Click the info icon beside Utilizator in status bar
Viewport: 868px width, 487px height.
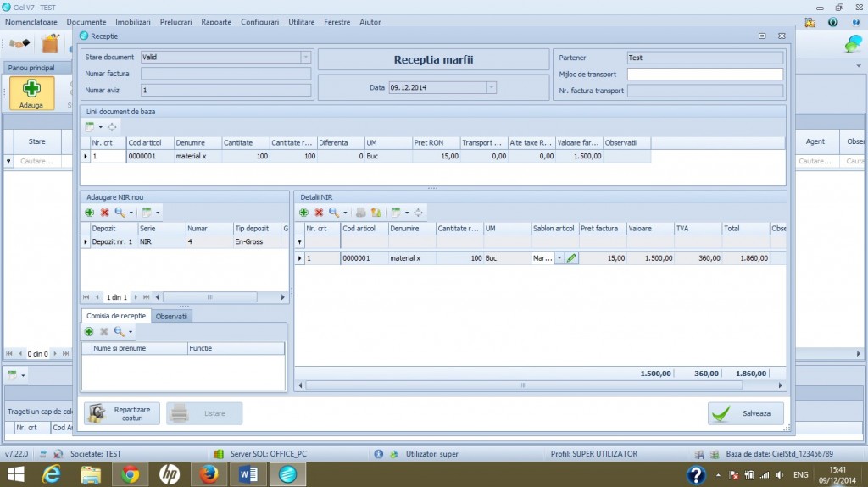coord(379,454)
